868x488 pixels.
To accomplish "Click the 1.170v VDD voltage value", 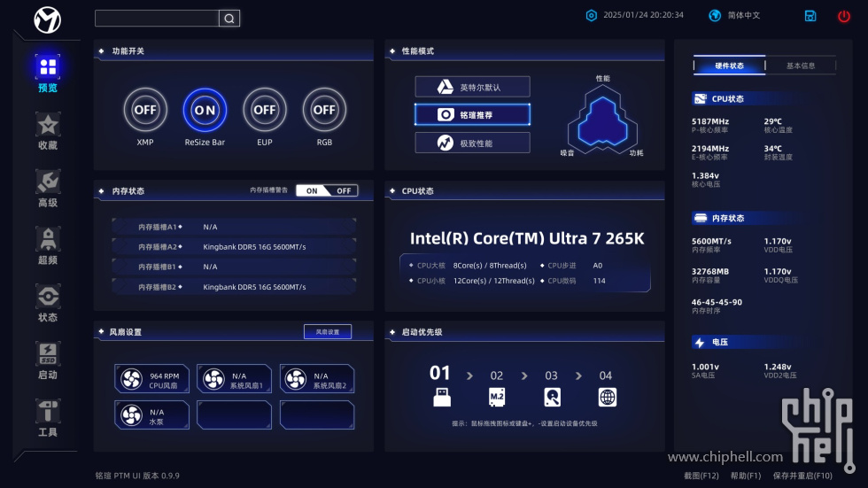I will coord(778,241).
